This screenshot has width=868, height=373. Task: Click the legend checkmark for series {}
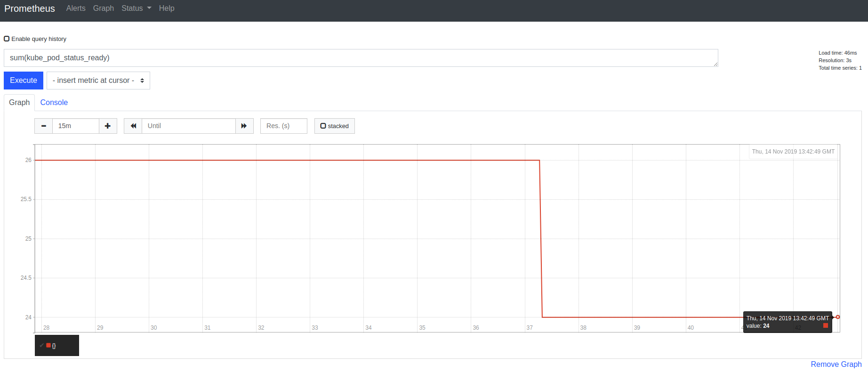(42, 346)
